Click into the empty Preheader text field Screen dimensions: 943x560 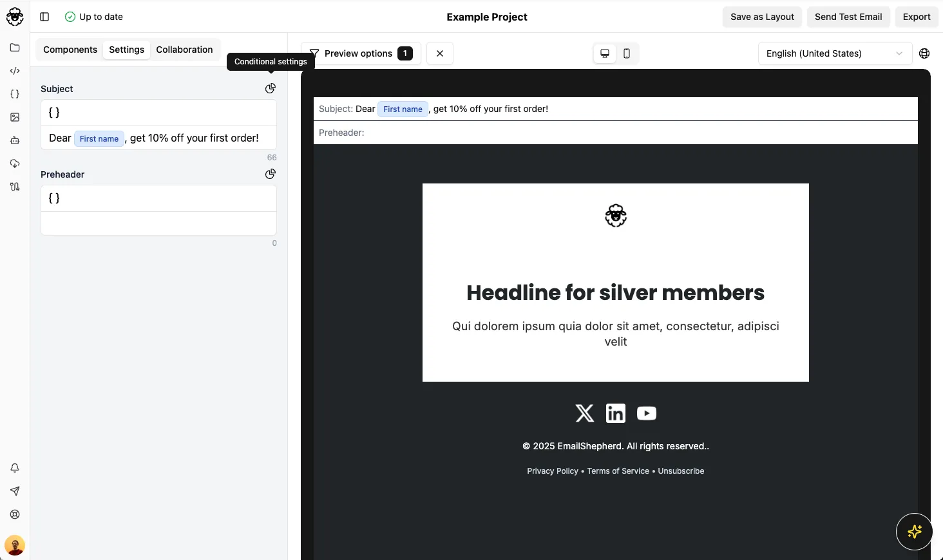click(x=158, y=223)
